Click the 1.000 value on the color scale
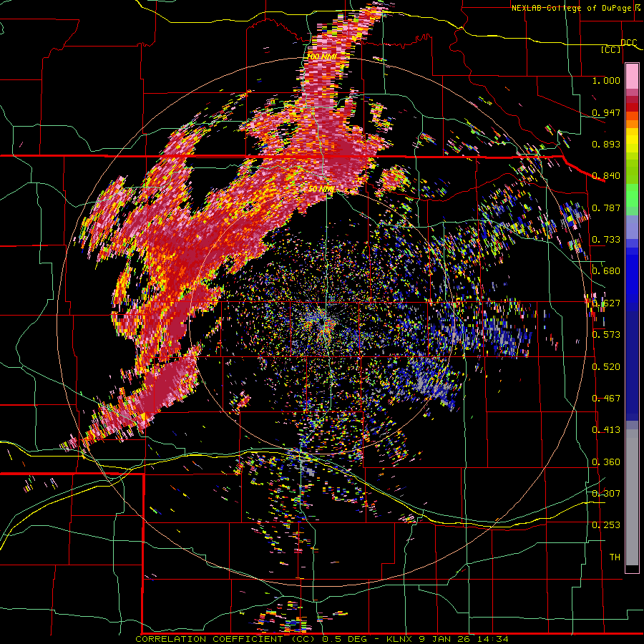644x644 pixels. point(606,80)
